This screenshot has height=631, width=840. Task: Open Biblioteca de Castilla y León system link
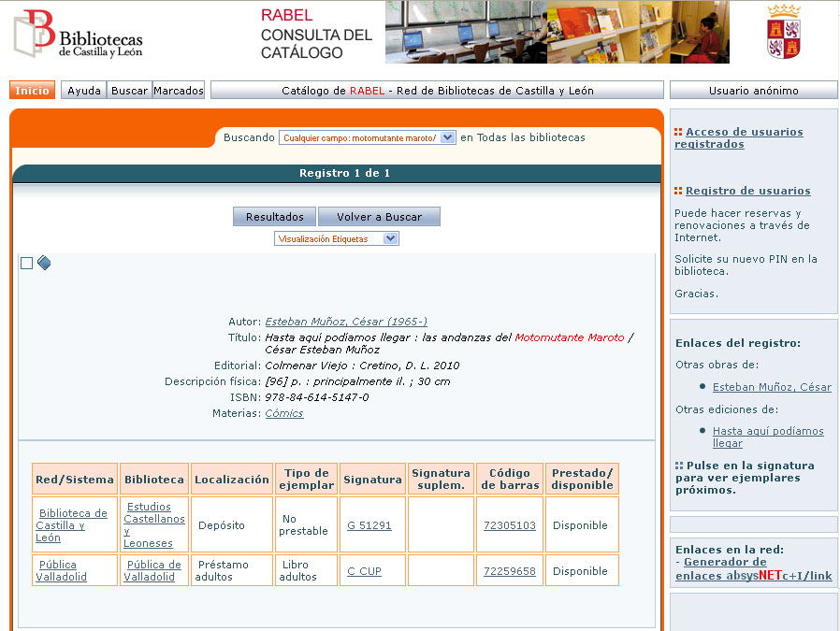[71, 525]
